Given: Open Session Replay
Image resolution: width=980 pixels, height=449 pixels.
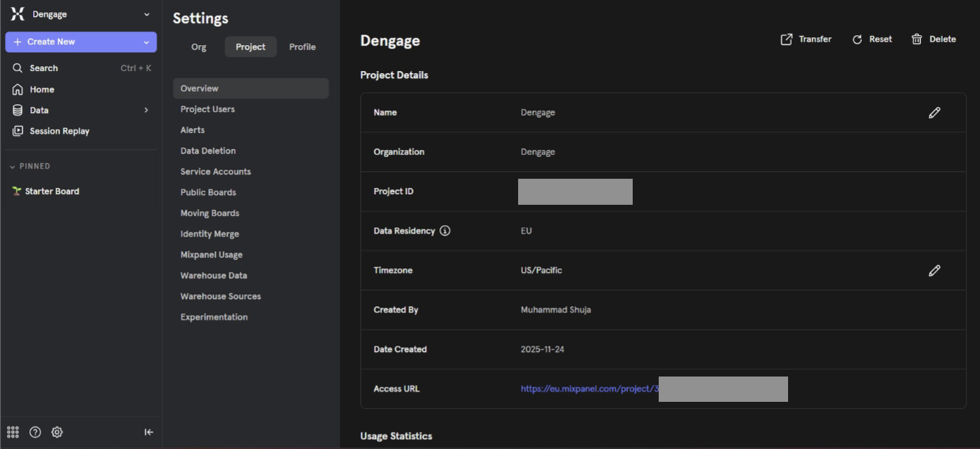Looking at the screenshot, I should (81, 131).
